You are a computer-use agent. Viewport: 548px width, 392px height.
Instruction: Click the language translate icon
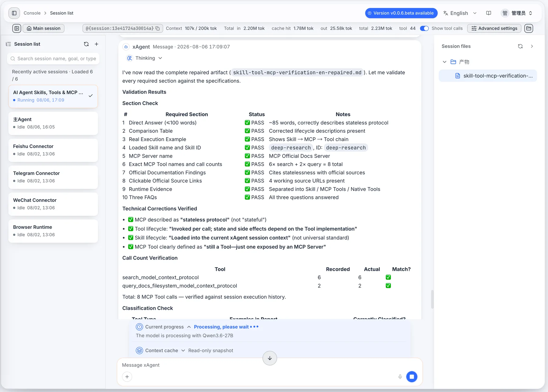(x=446, y=13)
